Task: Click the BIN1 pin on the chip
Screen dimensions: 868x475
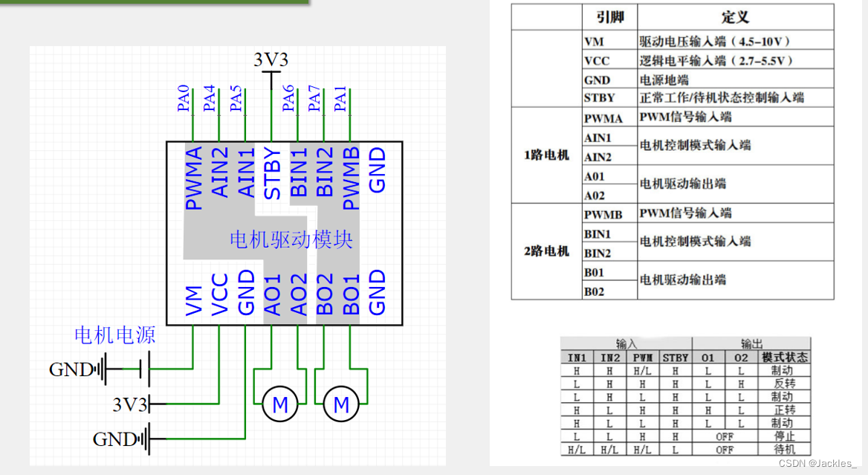Action: click(x=299, y=172)
